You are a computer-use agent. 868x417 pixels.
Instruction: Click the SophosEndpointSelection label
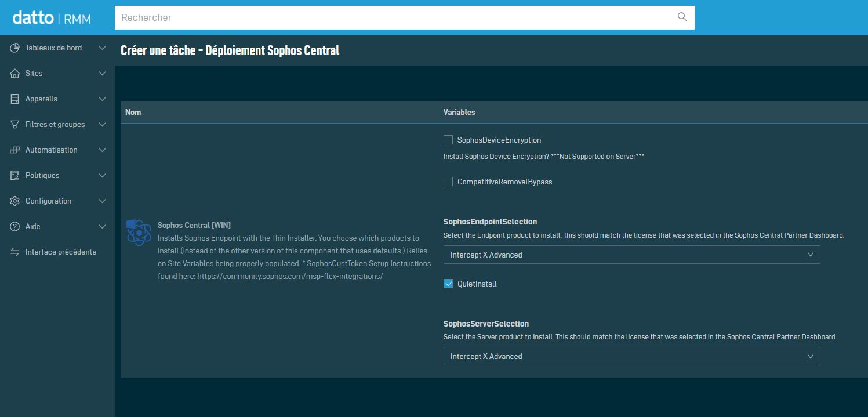(490, 222)
